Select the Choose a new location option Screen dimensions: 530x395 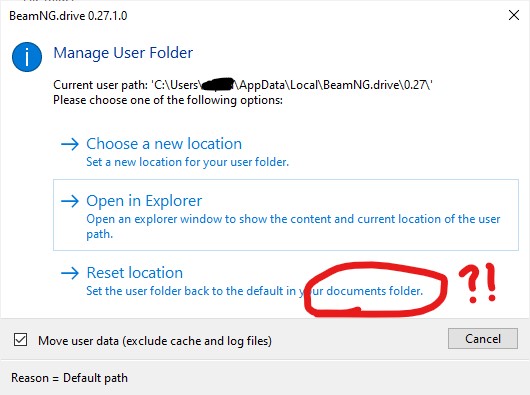pos(164,144)
